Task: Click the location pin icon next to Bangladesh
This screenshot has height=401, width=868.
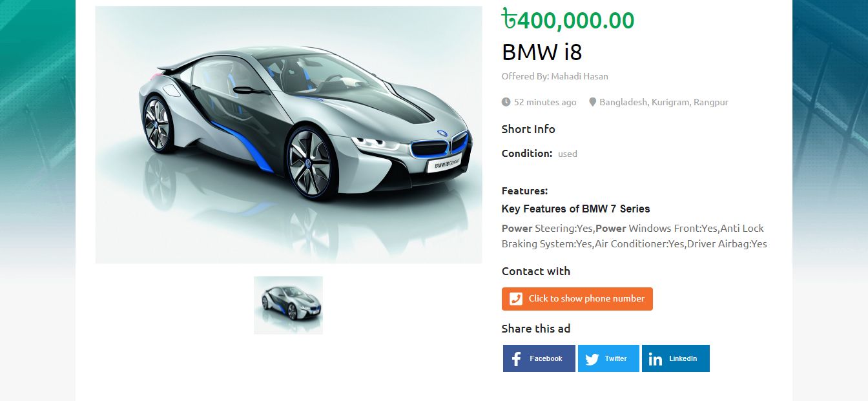Action: tap(592, 102)
